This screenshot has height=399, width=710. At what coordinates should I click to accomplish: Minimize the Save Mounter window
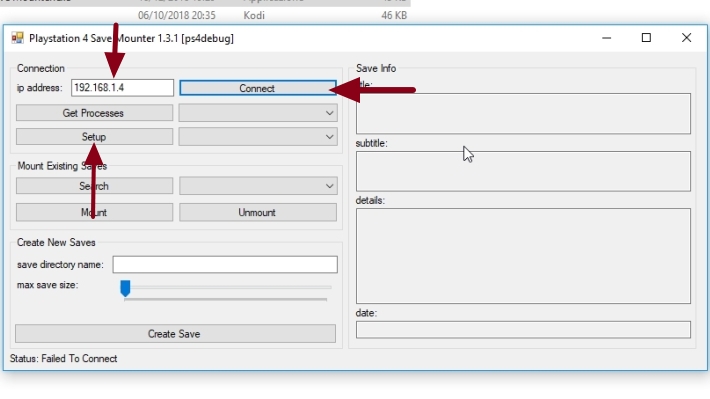607,38
